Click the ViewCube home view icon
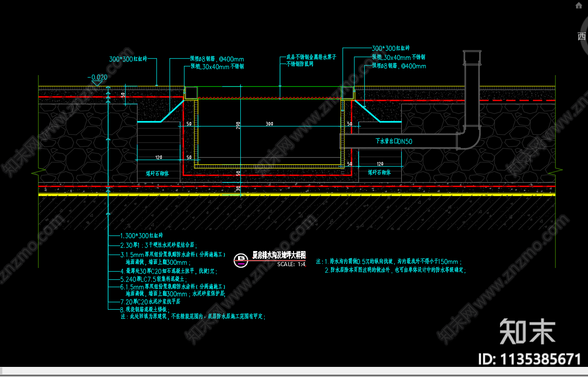 coord(579,5)
